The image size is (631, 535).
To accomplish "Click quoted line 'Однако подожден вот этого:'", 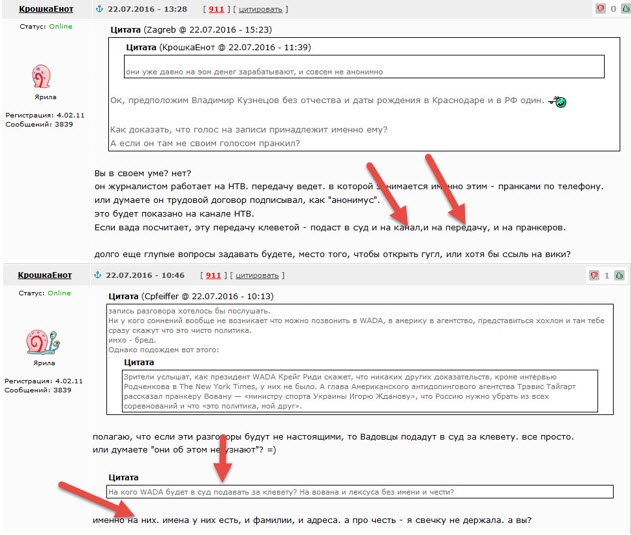I will point(163,350).
